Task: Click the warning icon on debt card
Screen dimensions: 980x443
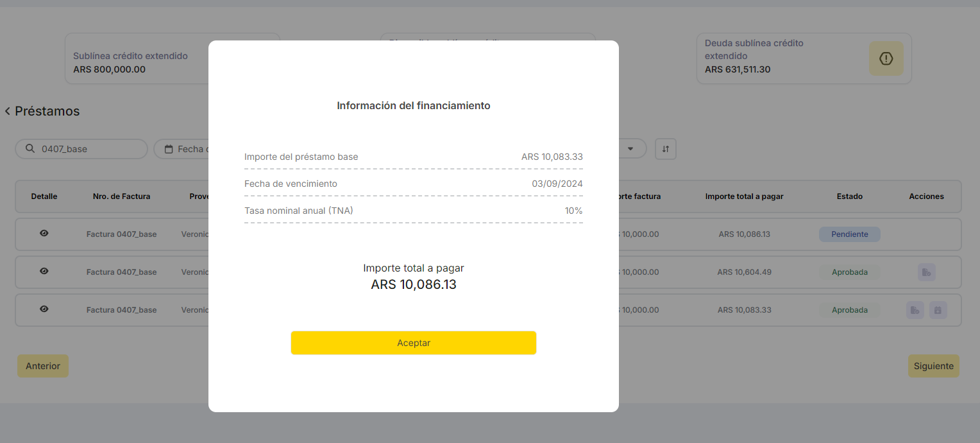Action: [x=886, y=58]
